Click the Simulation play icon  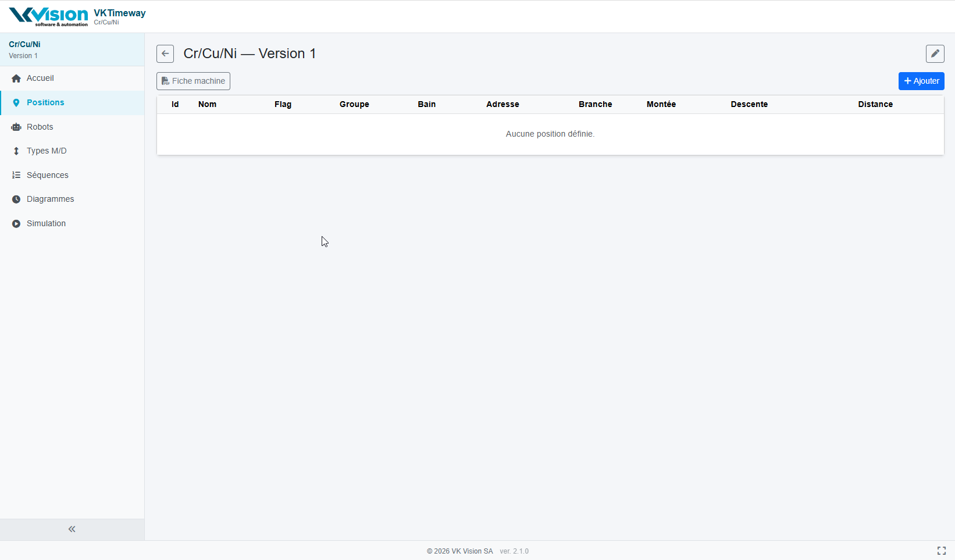tap(16, 223)
